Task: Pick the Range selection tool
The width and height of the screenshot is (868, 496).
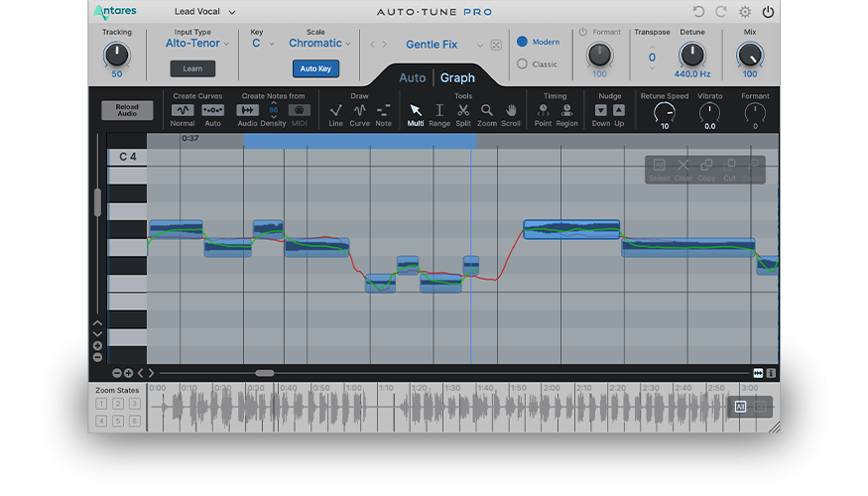Action: 439,110
